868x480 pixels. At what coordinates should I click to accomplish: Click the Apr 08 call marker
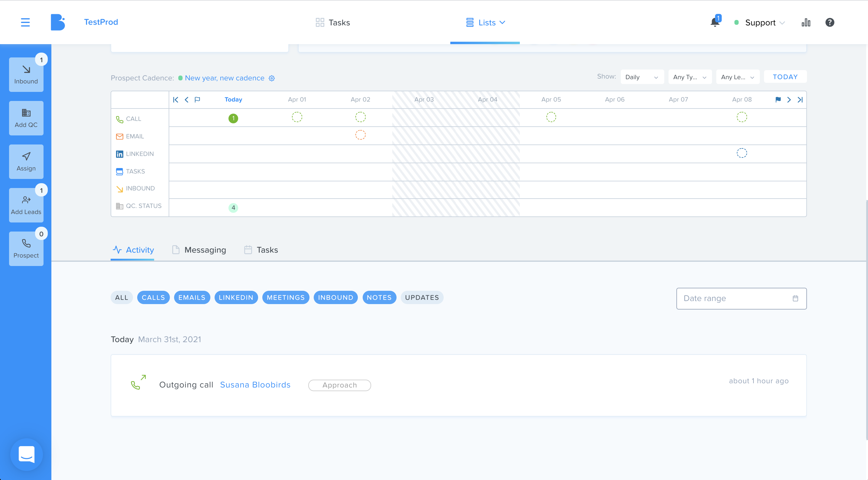coord(742,117)
